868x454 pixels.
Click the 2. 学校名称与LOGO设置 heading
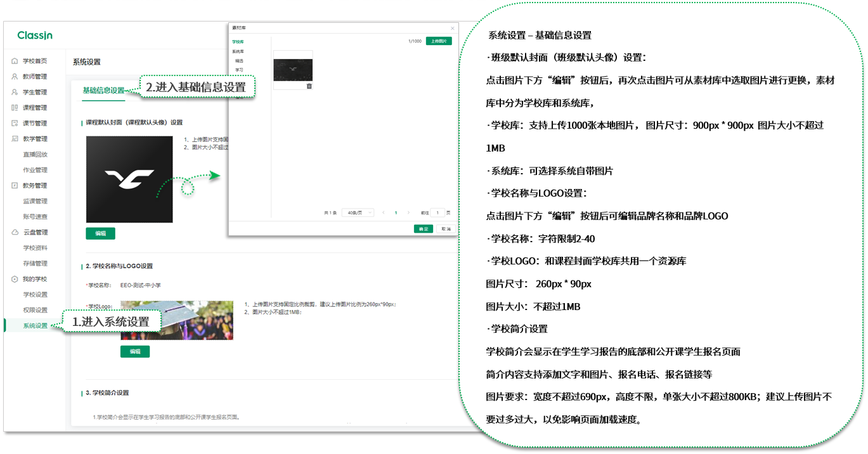pos(120,266)
